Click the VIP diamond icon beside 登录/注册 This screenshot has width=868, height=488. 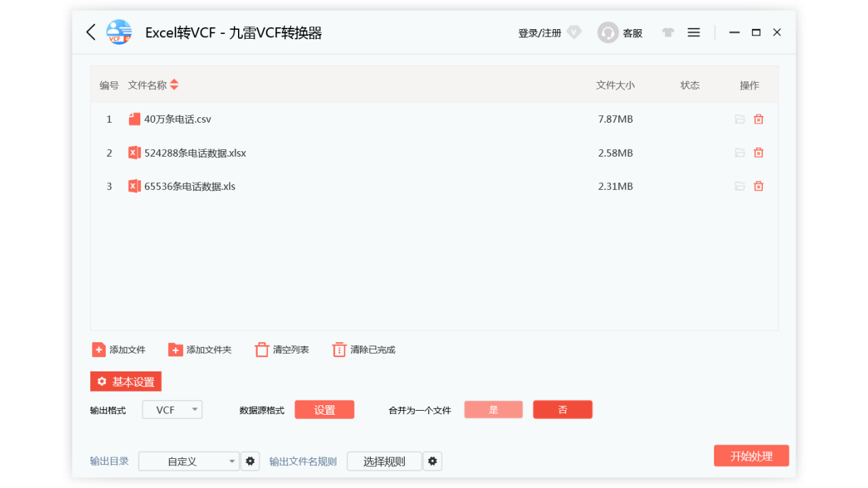pyautogui.click(x=574, y=32)
